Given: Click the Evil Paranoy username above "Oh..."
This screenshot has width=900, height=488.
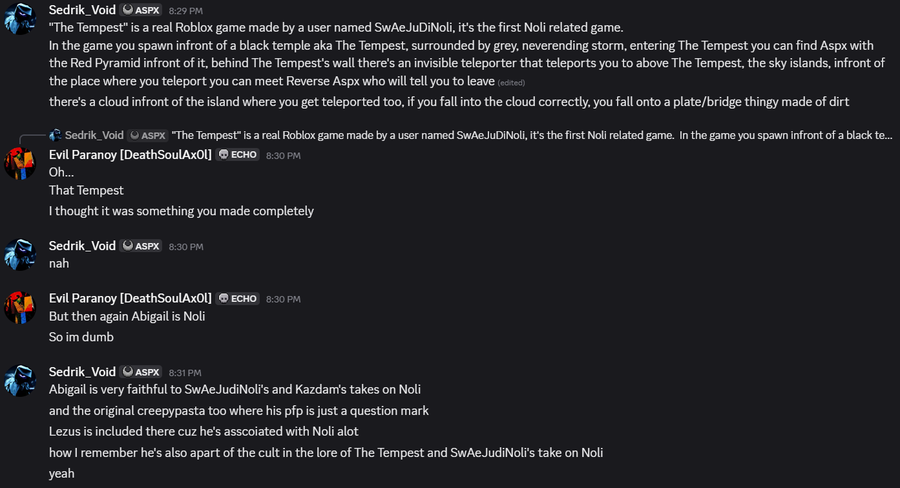Looking at the screenshot, I should coord(130,155).
